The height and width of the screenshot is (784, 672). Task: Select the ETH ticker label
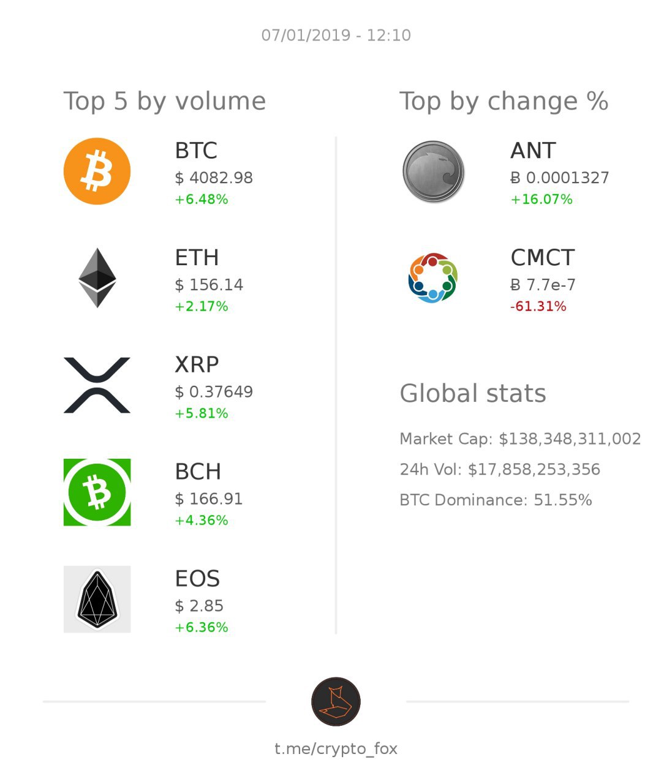pos(197,257)
